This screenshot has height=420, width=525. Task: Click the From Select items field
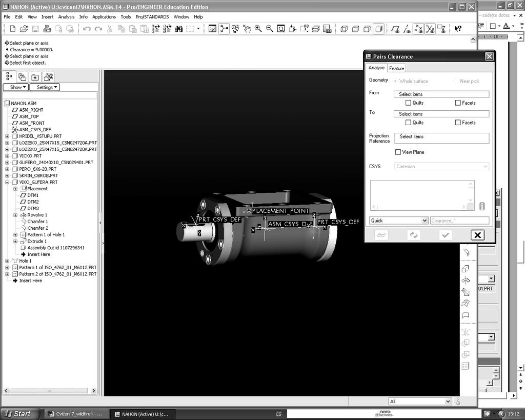point(441,94)
